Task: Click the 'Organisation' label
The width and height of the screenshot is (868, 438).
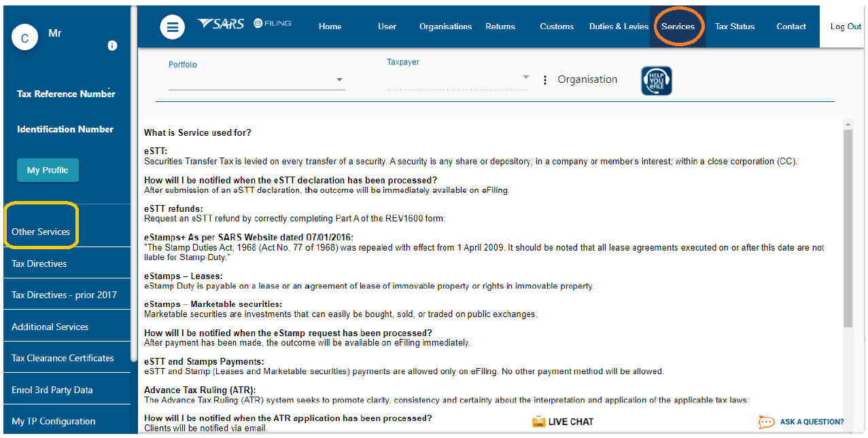Action: pyautogui.click(x=587, y=79)
